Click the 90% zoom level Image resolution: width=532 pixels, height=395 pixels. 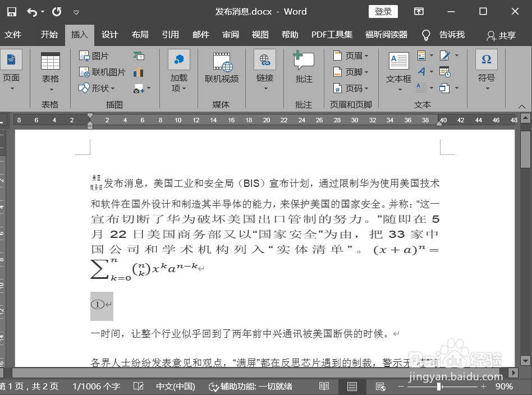pyautogui.click(x=504, y=386)
